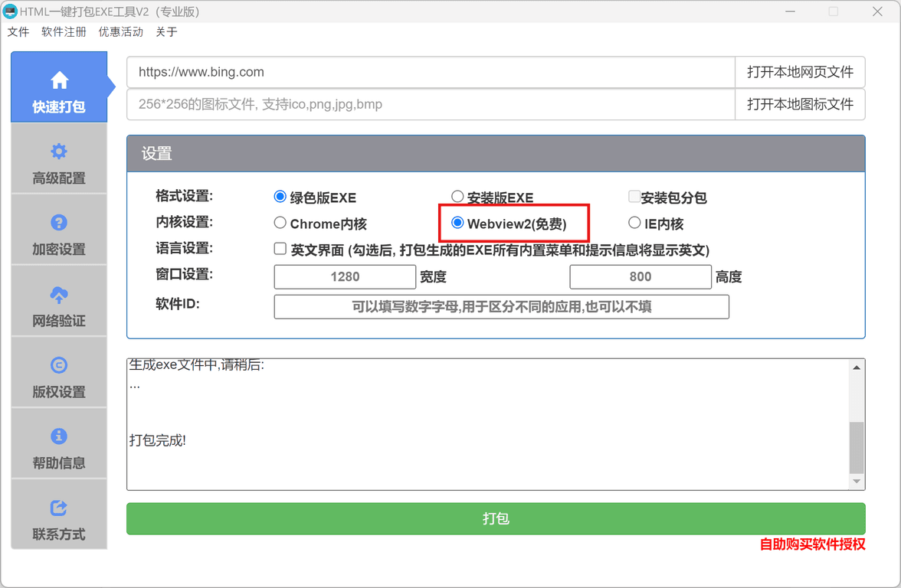The height and width of the screenshot is (588, 901).
Task: Open 版权设置 copyright section
Action: [x=59, y=376]
